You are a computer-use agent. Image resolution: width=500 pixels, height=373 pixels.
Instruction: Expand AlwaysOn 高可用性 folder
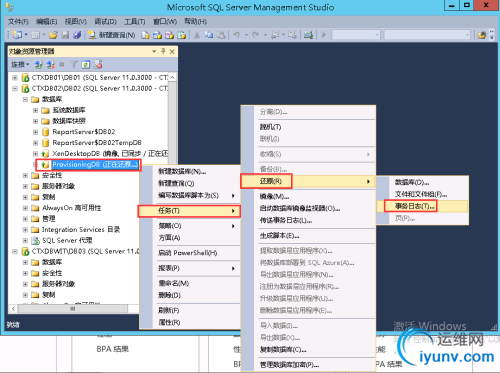[25, 208]
